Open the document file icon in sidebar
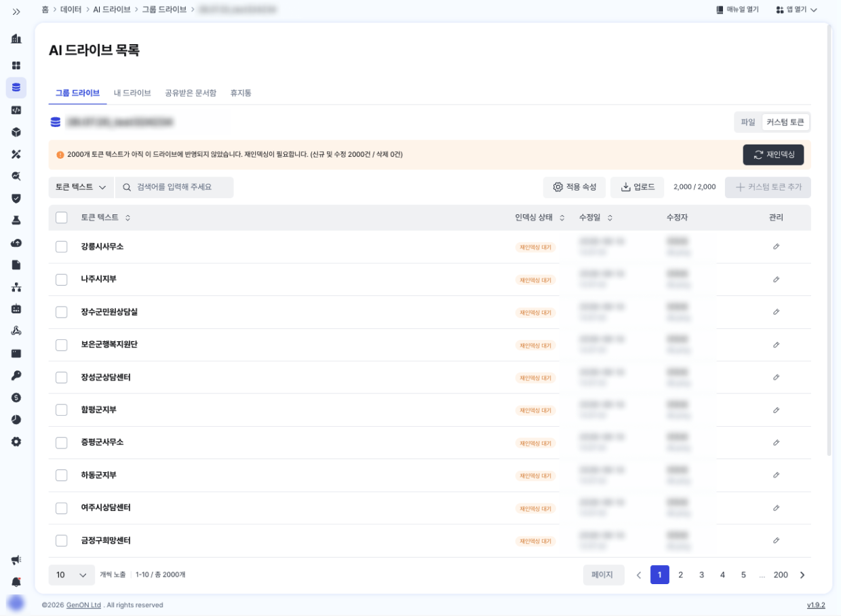Image resolution: width=841 pixels, height=616 pixels. click(x=16, y=265)
